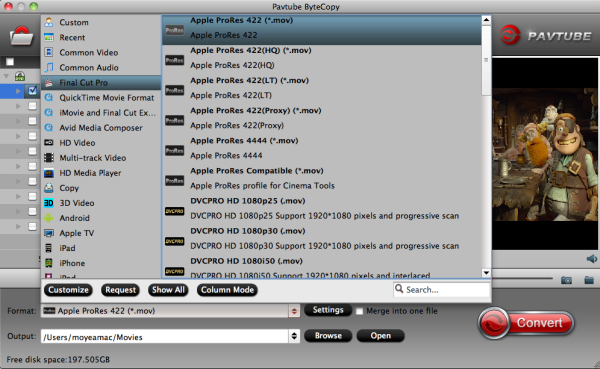Click the ProRes icon beside Apple ProRes 4444
The width and height of the screenshot is (600, 369).
pos(174,150)
